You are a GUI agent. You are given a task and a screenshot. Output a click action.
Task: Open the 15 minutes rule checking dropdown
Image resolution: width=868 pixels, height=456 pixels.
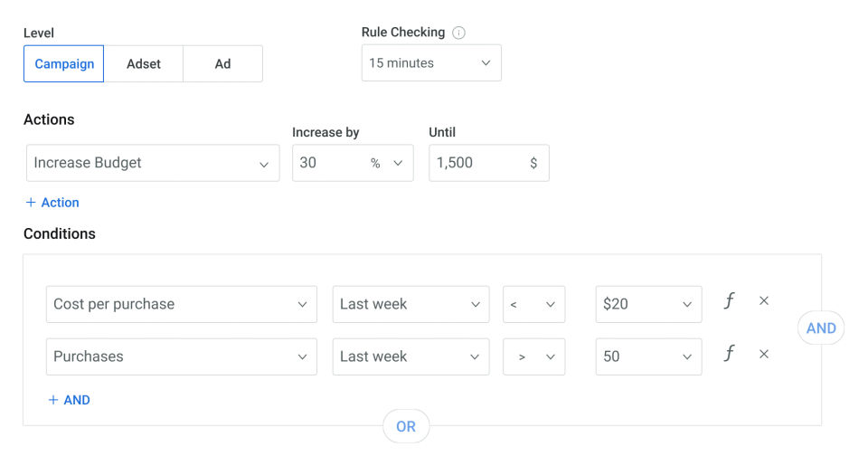click(431, 63)
